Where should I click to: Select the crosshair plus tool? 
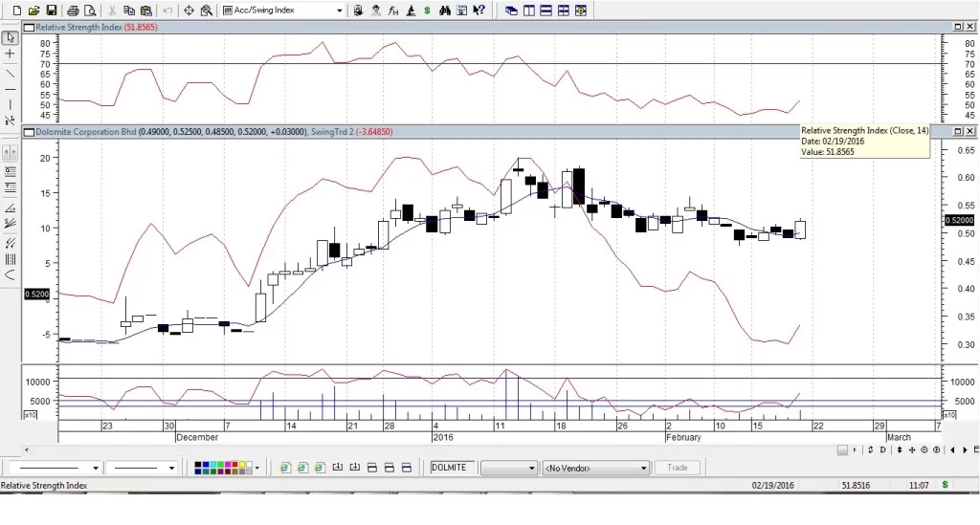tap(10, 55)
